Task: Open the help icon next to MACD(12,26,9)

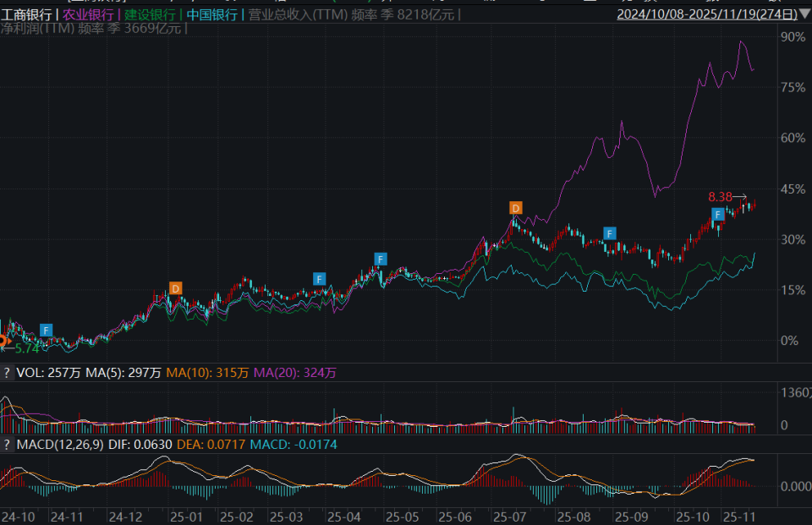Action: (7, 444)
